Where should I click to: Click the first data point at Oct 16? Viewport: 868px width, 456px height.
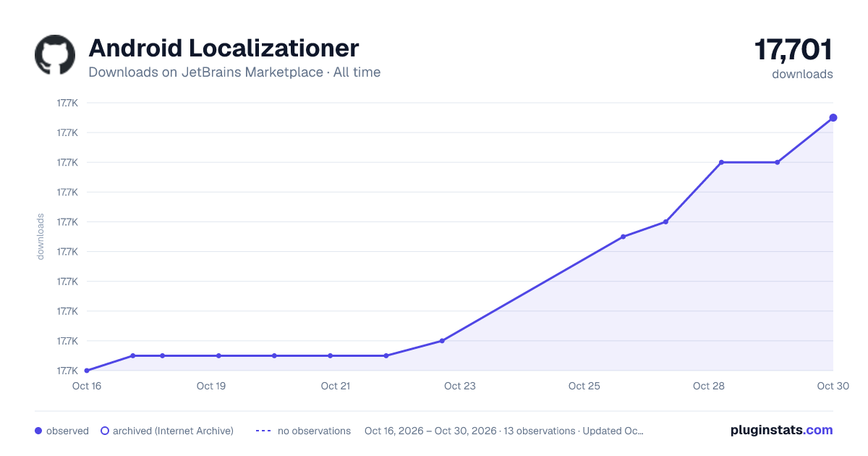[87, 371]
